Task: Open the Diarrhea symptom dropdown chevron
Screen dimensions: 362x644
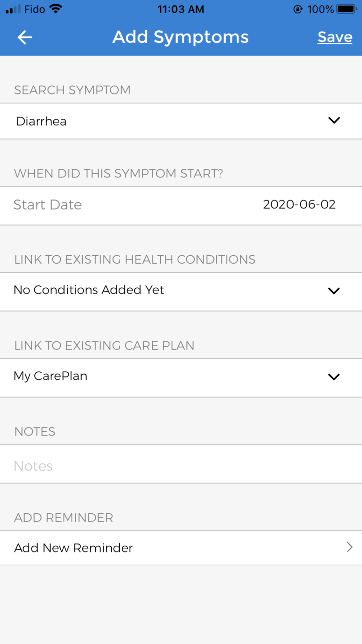Action: click(334, 120)
